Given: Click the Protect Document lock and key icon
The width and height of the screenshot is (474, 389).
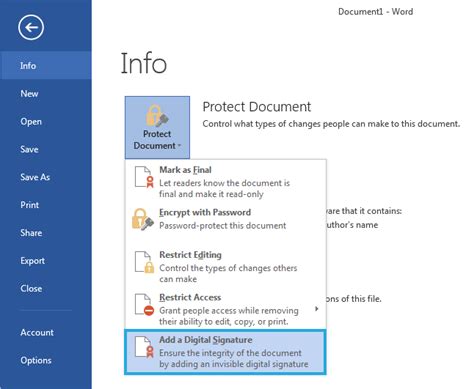Looking at the screenshot, I should tap(157, 116).
